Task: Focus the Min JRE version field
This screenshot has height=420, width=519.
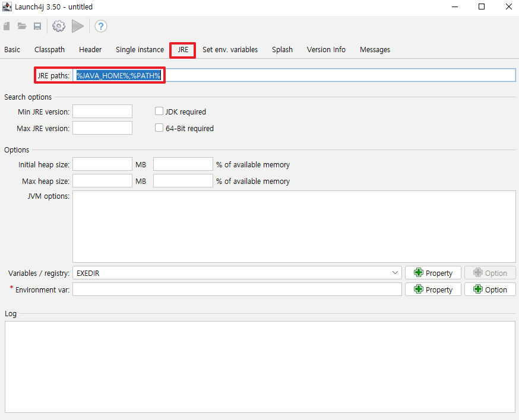Action: (x=102, y=112)
